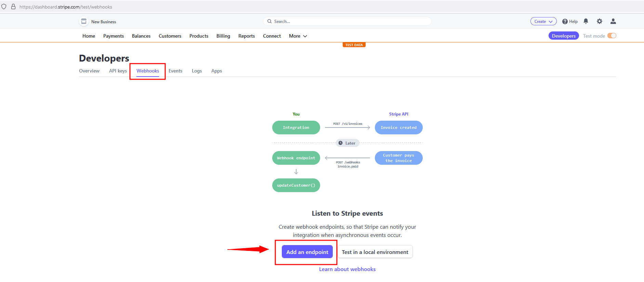Viewport: 644px width, 282px height.
Task: Go to the Home navigation item
Action: (89, 36)
